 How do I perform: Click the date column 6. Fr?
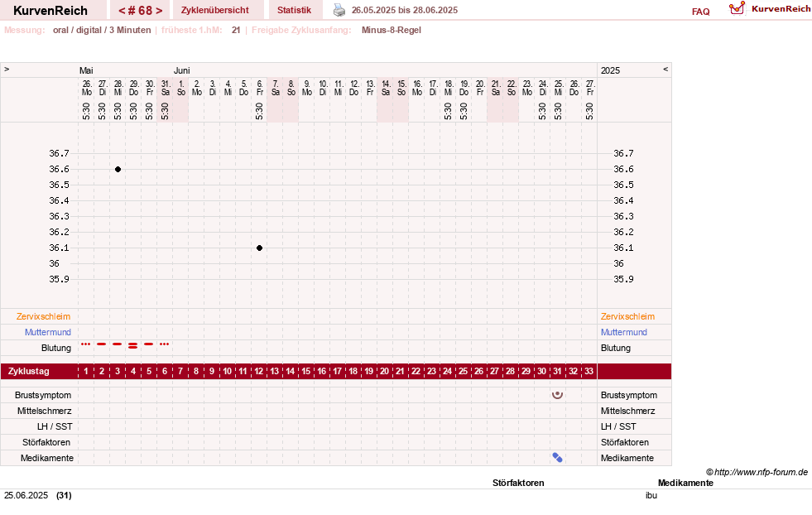click(x=259, y=88)
